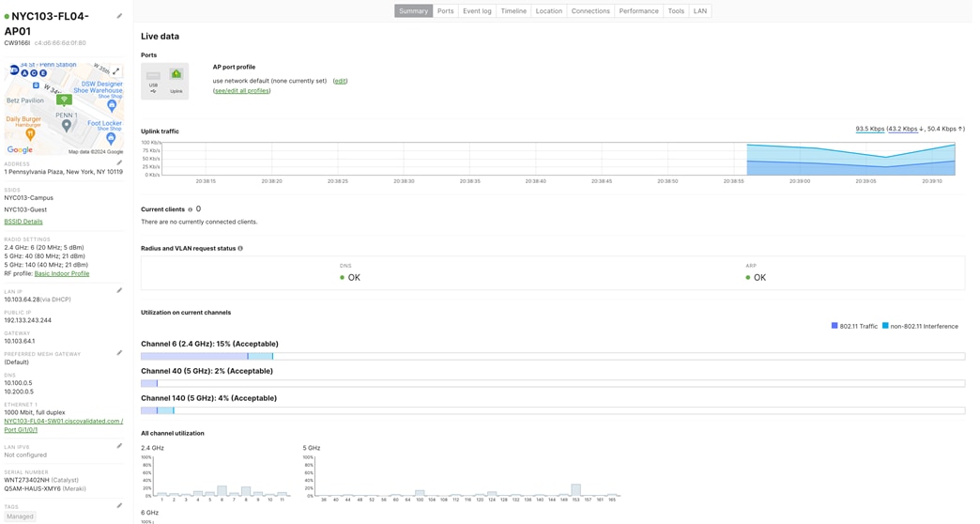Image resolution: width=980 pixels, height=524 pixels.
Task: Open the Summary tab
Action: point(413,11)
